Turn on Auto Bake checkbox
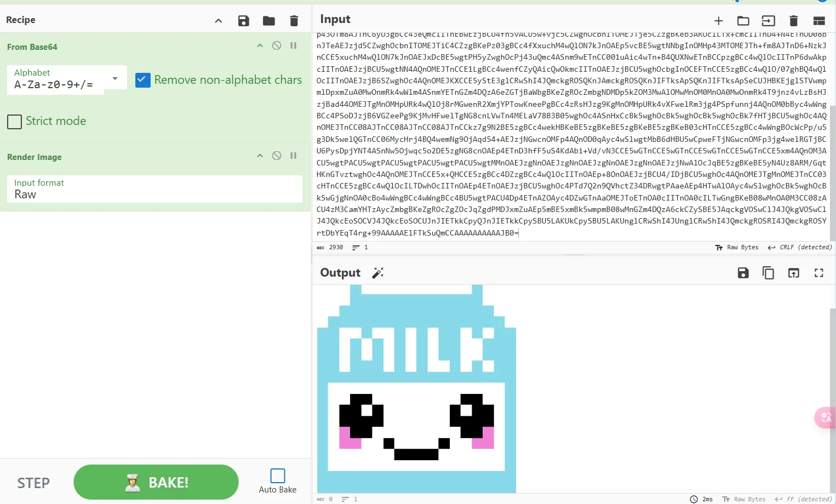 (278, 476)
